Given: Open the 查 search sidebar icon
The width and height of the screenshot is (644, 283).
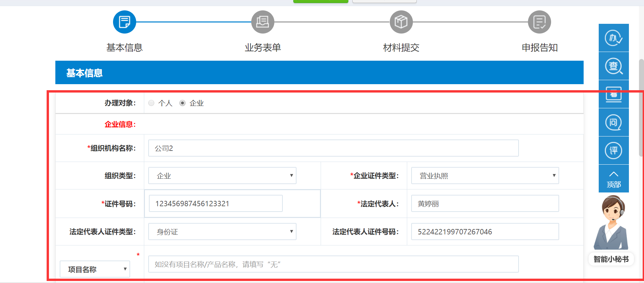Looking at the screenshot, I should (x=613, y=66).
